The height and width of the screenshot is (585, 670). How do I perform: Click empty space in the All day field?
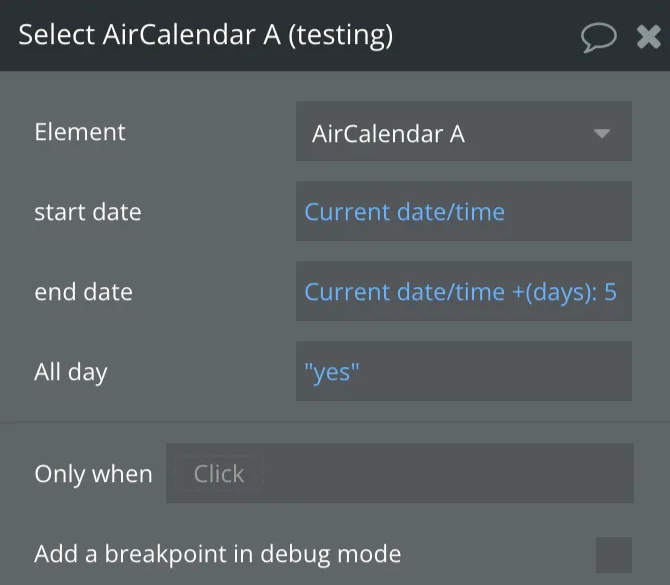(x=500, y=372)
